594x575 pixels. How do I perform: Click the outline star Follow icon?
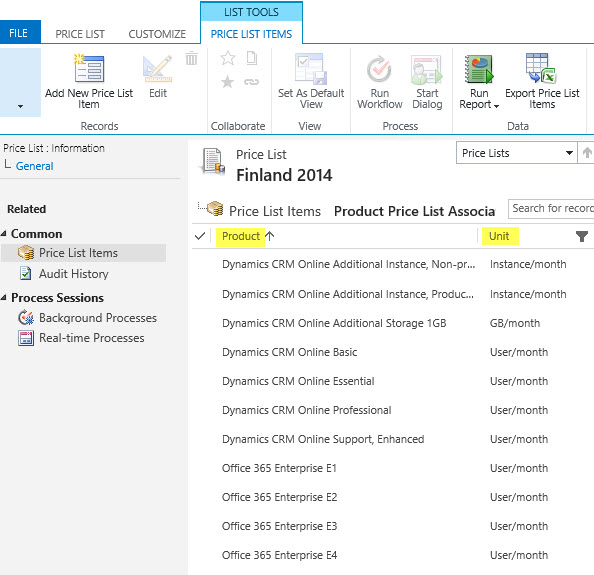tap(228, 58)
